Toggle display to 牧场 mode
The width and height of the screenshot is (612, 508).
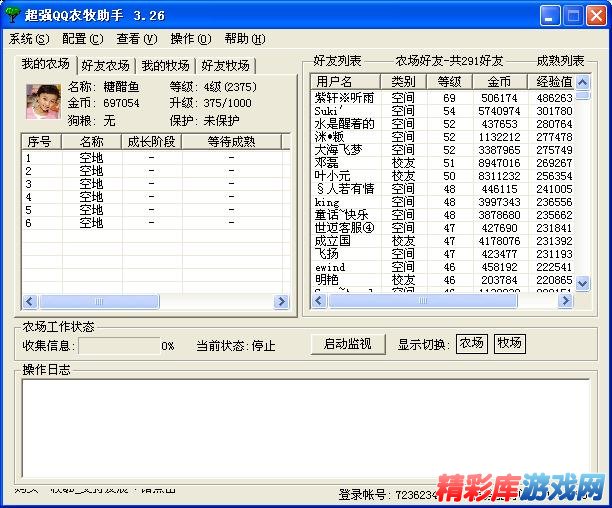(509, 343)
